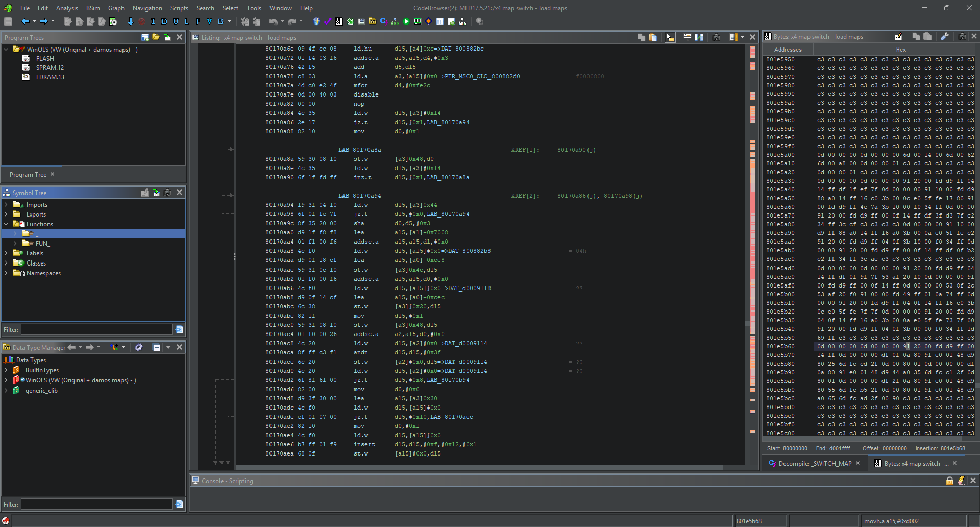Click the wrench settings icon in Bytes panel
Viewport: 980px width, 527px height.
tap(945, 37)
